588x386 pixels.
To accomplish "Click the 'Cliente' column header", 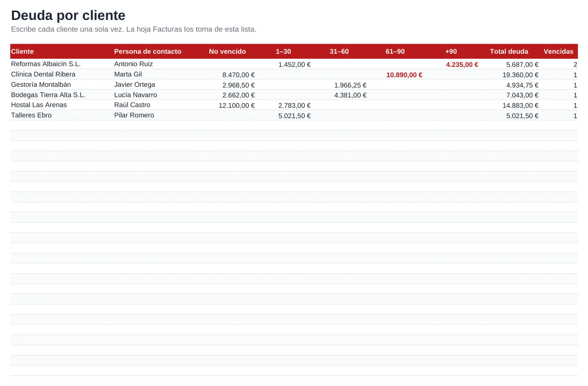I will click(22, 51).
